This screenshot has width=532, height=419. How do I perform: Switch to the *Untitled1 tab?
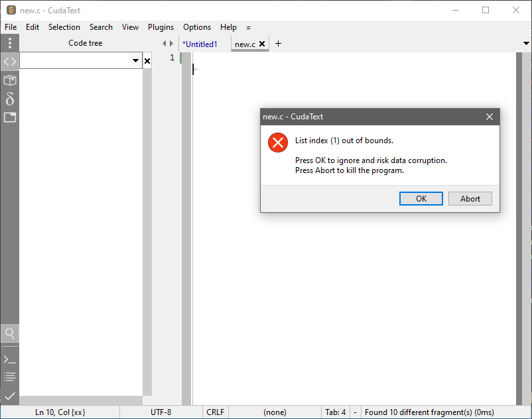tap(200, 44)
